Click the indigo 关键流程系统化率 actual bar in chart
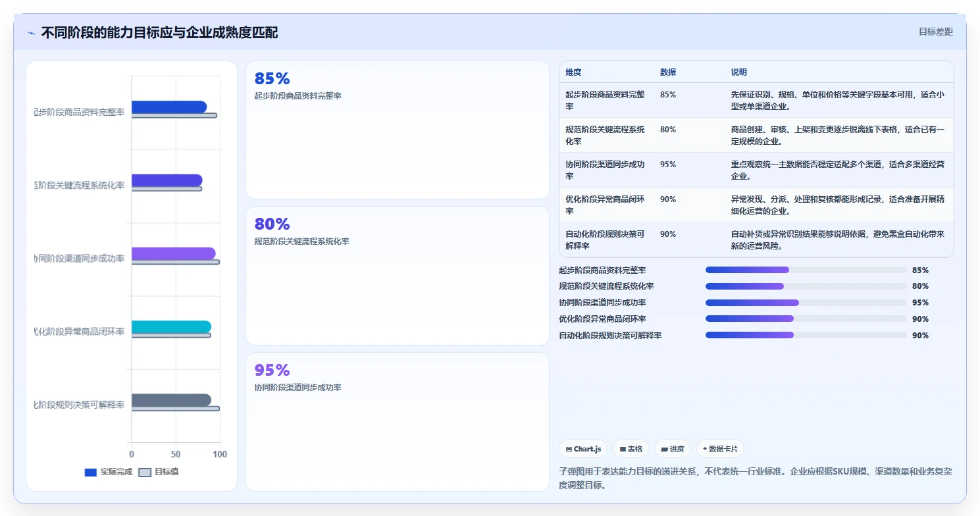The image size is (980, 516). coord(167,180)
